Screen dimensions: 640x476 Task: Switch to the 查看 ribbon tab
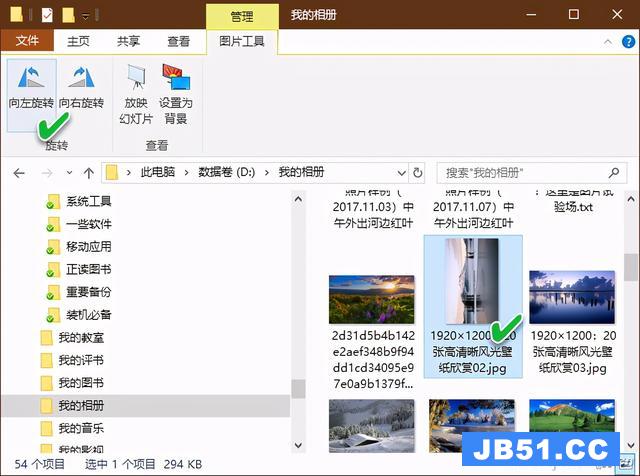pos(179,41)
